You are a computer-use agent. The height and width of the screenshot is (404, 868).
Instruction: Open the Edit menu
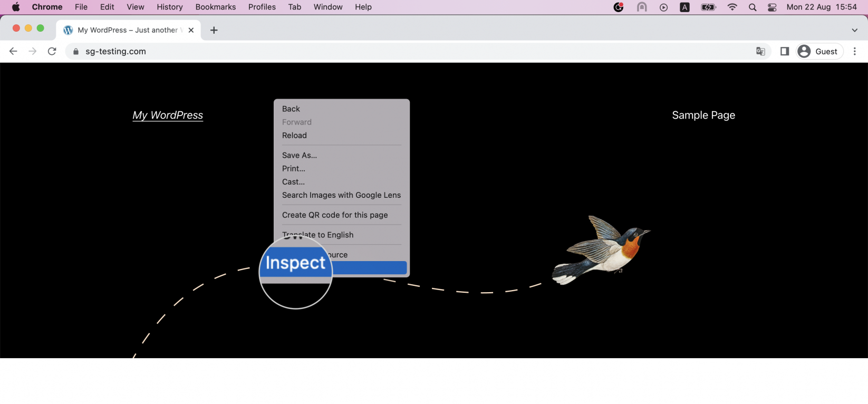[x=107, y=7]
